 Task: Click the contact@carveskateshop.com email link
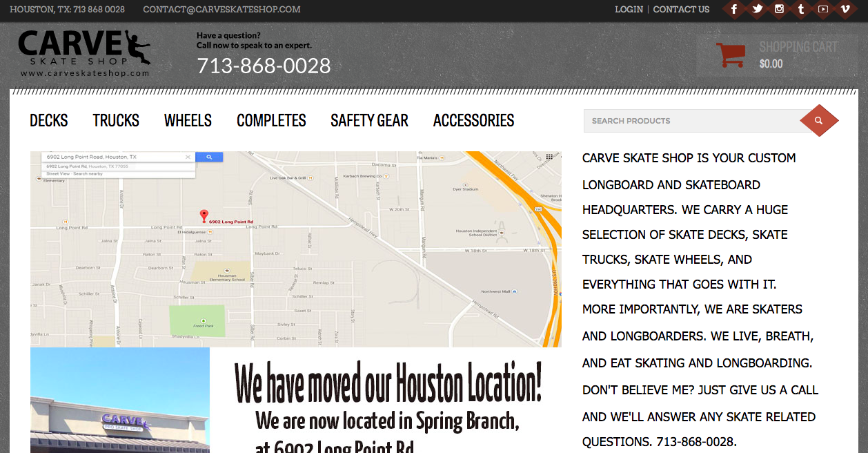point(221,10)
